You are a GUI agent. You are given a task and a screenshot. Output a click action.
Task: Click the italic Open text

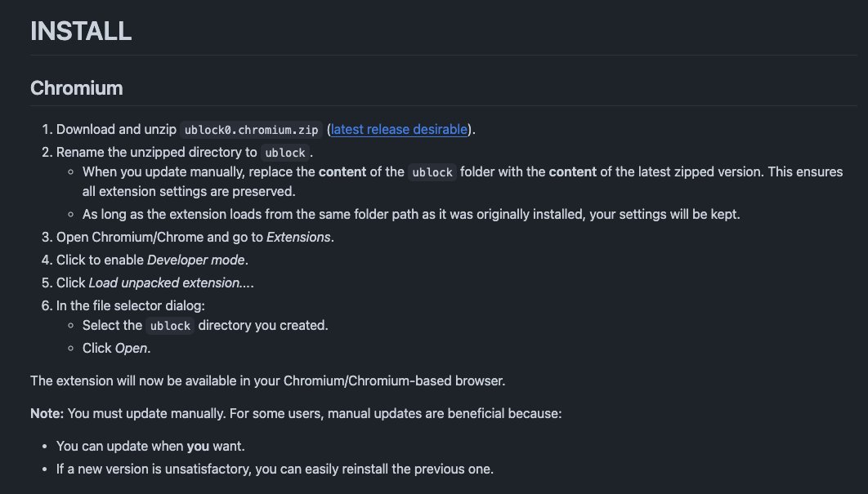click(132, 349)
